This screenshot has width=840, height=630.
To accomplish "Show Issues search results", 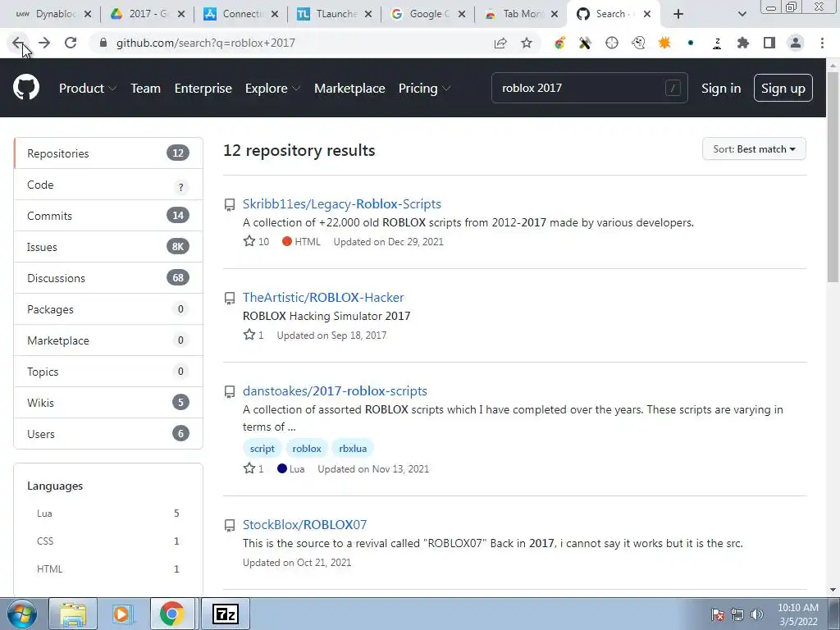I will (x=108, y=247).
